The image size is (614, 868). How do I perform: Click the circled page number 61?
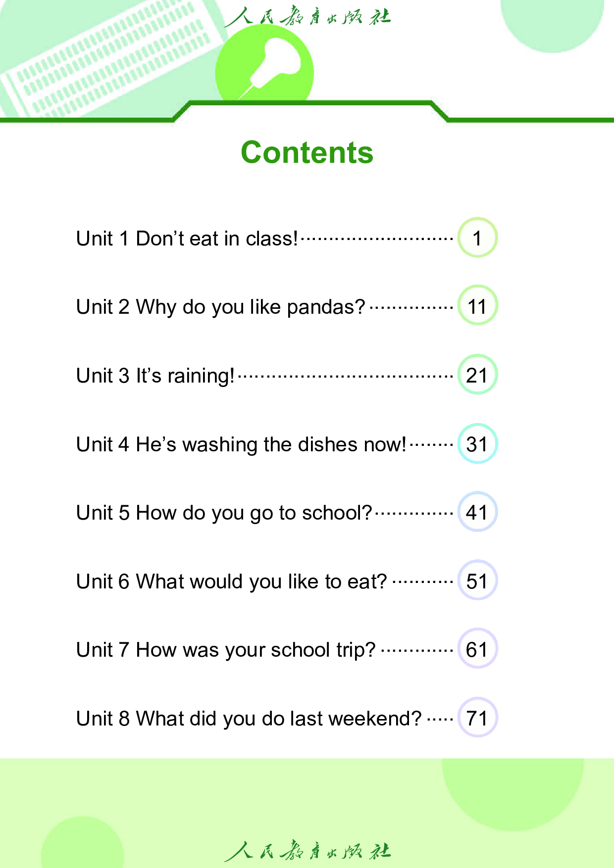point(477,649)
